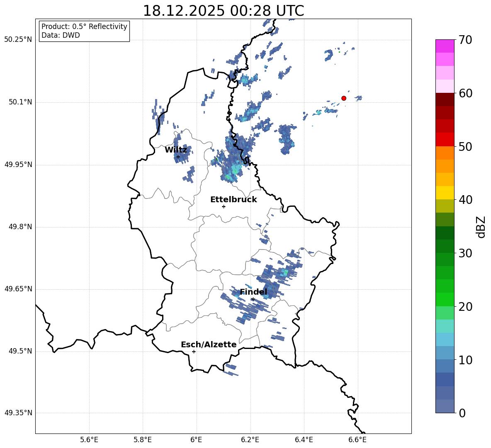Click the 50 label on colorbar

point(465,146)
